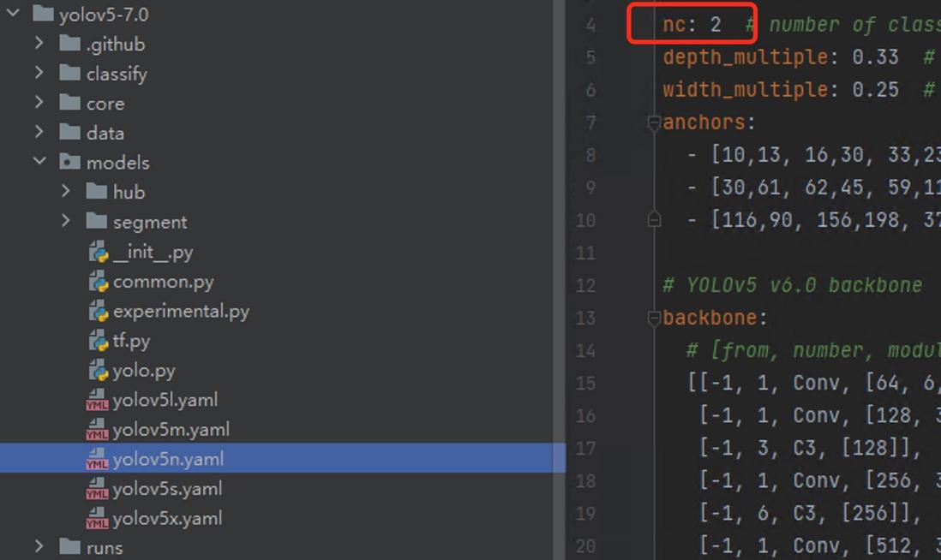Select the yolov5m.yaml file
Viewport: 941px width, 560px height.
tap(171, 429)
